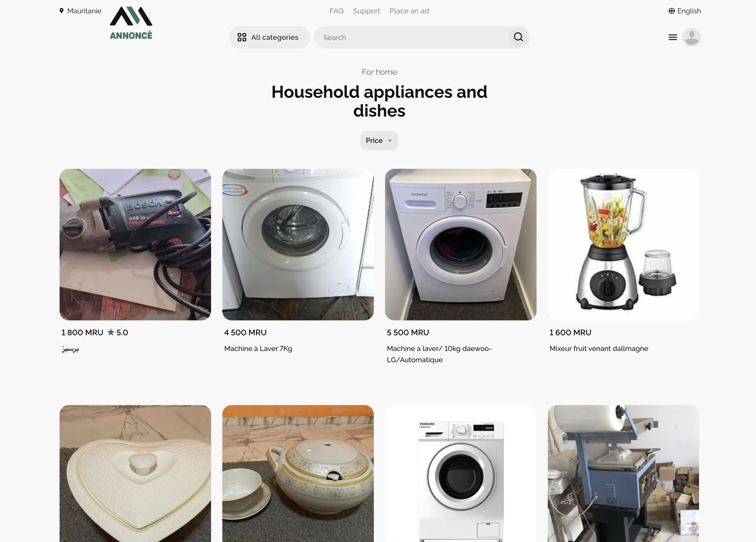Click the Annoncè logo
756x542 pixels.
coord(131,23)
